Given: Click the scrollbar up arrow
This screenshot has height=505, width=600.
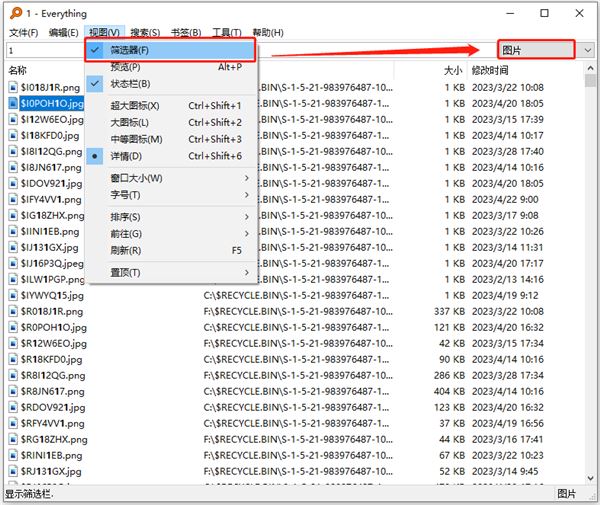Looking at the screenshot, I should pyautogui.click(x=590, y=68).
